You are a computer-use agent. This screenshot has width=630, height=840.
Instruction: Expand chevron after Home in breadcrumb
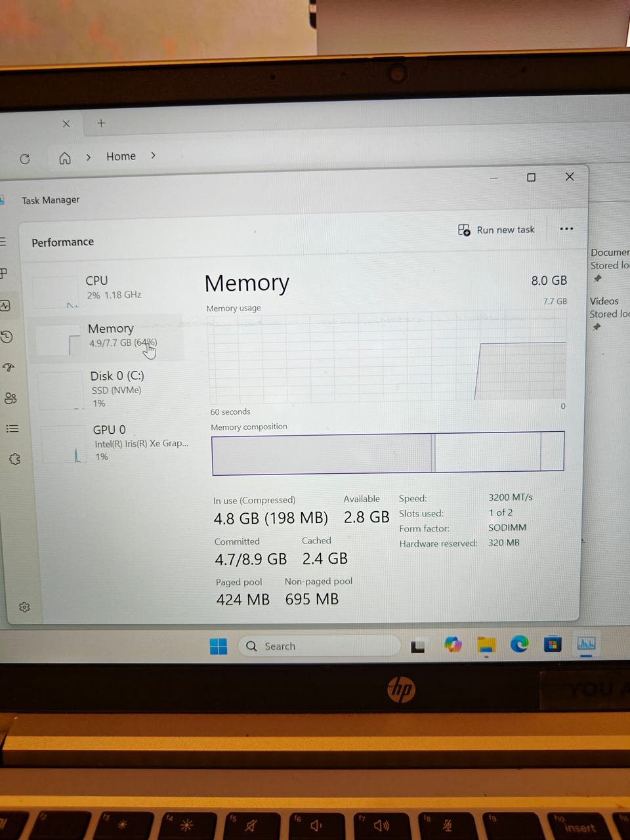click(x=153, y=156)
